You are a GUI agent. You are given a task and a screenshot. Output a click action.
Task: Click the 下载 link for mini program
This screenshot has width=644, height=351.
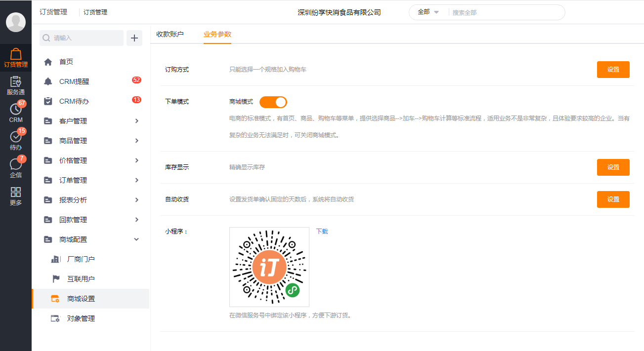point(322,231)
